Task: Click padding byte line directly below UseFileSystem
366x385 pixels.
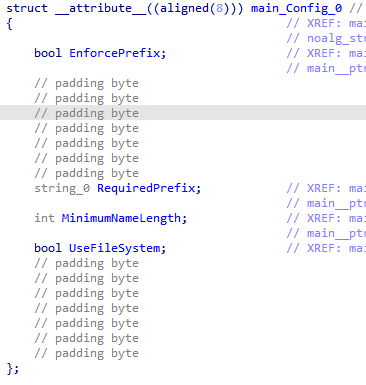Action: [86, 263]
